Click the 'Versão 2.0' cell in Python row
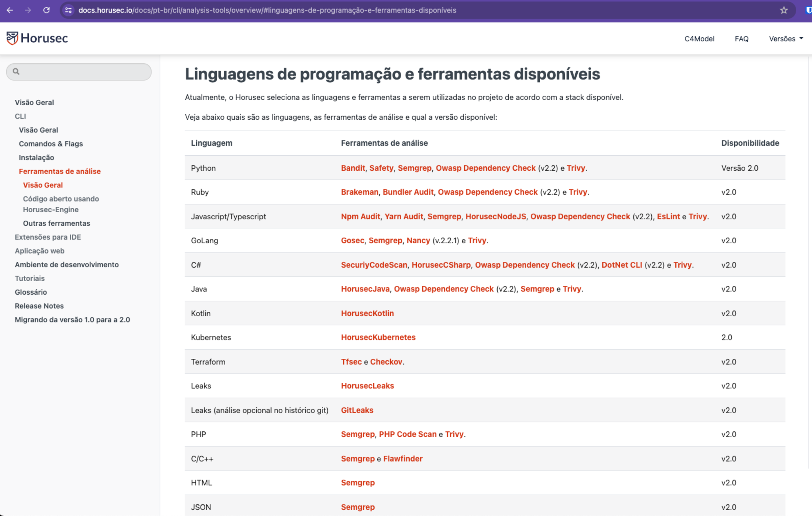Viewport: 812px width, 516px height. tap(740, 168)
